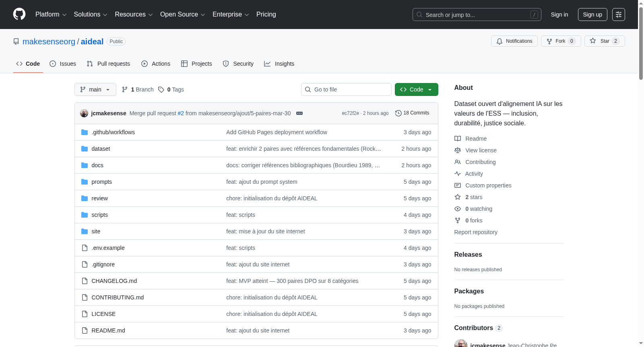Switch to the Projects tab
The image size is (644, 347).
[x=196, y=64]
